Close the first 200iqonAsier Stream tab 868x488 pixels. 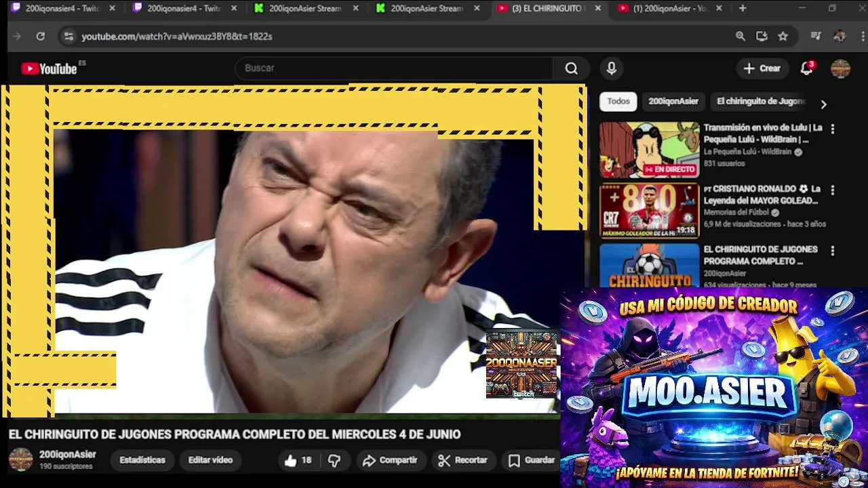(355, 8)
